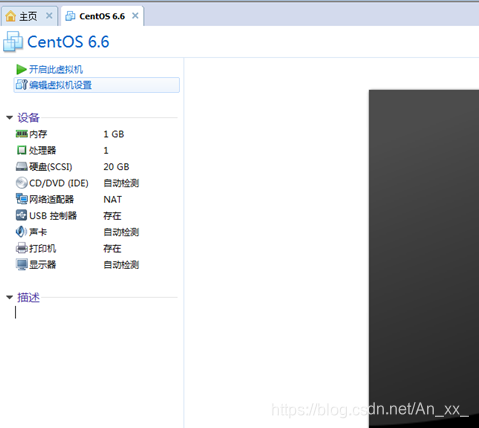
Task: Click the CD/DVD disc icon
Action: tap(22, 183)
